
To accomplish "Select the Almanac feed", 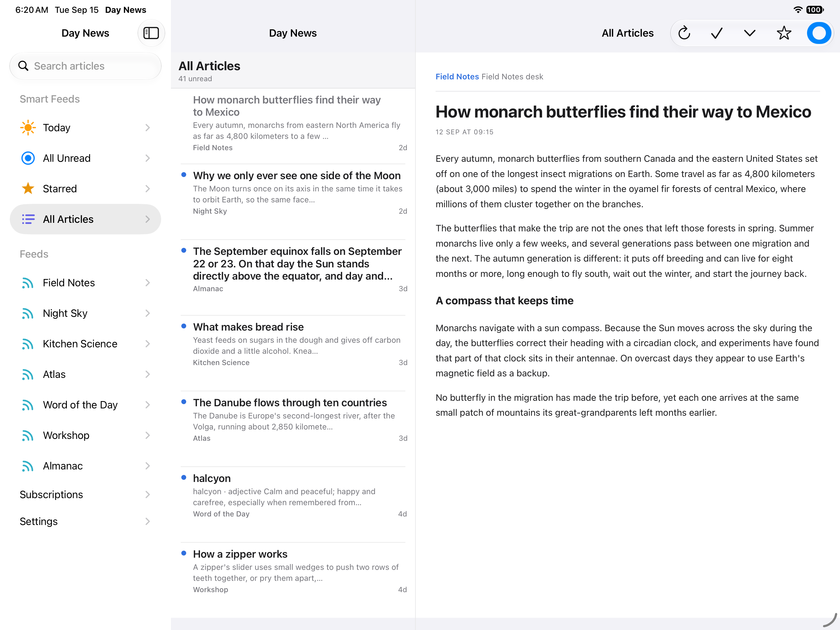I will pyautogui.click(x=85, y=466).
